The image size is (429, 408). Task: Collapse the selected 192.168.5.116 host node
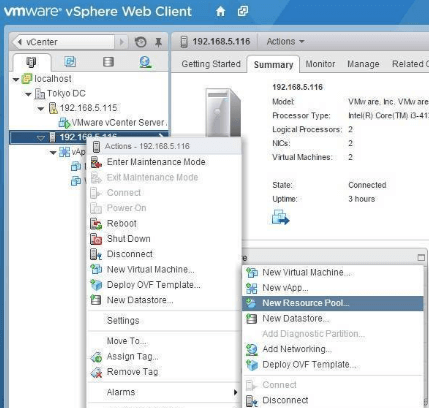click(41, 138)
